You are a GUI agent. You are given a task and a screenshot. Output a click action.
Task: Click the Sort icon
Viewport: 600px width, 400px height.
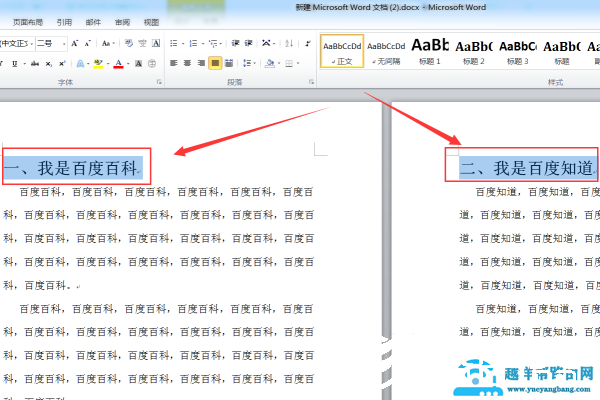pyautogui.click(x=289, y=43)
